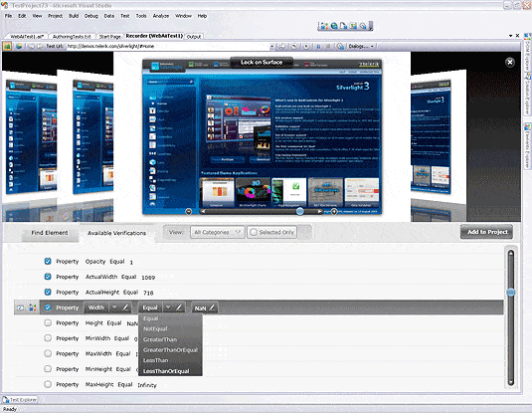532x413 pixels.
Task: Click the Lock on Surface label
Action: pyautogui.click(x=262, y=62)
